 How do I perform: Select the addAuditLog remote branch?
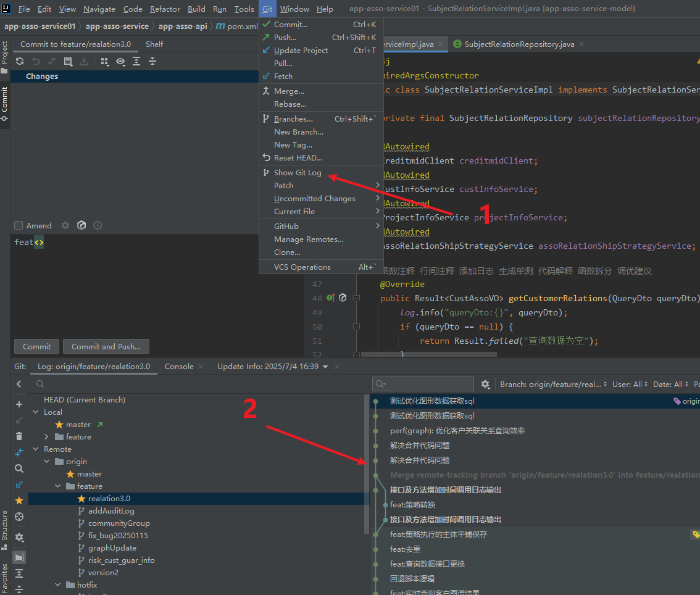pos(111,510)
